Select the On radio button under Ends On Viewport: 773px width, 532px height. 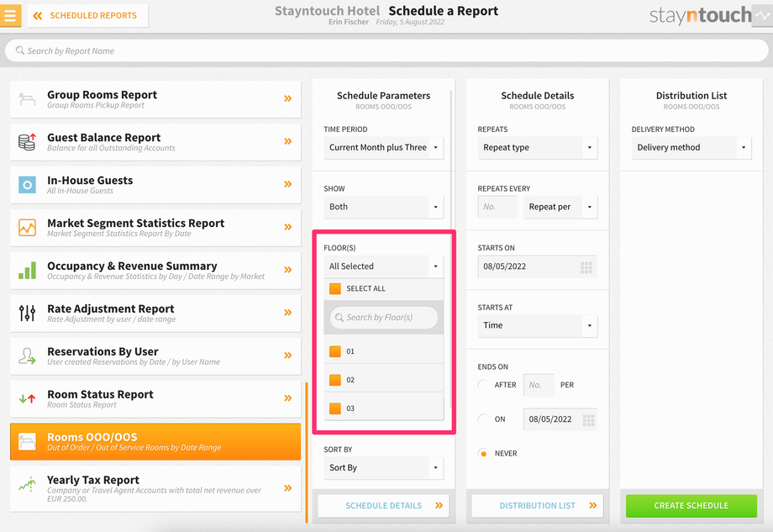pos(483,419)
